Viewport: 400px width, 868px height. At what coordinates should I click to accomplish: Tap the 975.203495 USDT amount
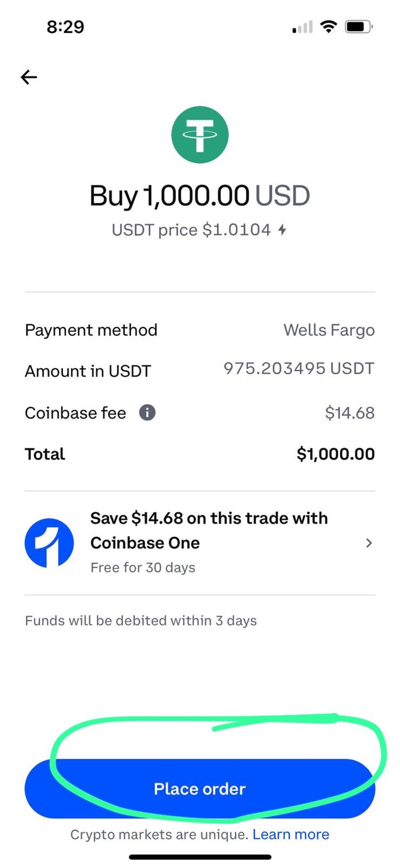click(299, 368)
